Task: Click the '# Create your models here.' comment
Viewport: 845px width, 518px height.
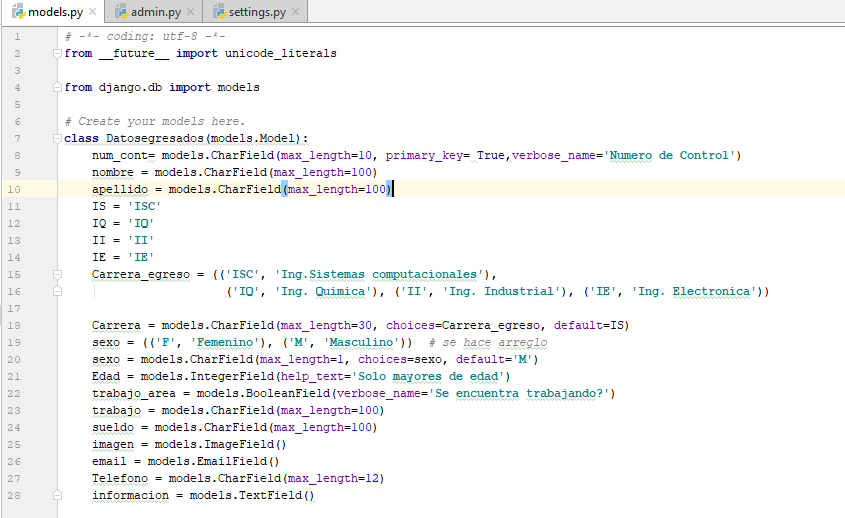Action: [155, 121]
